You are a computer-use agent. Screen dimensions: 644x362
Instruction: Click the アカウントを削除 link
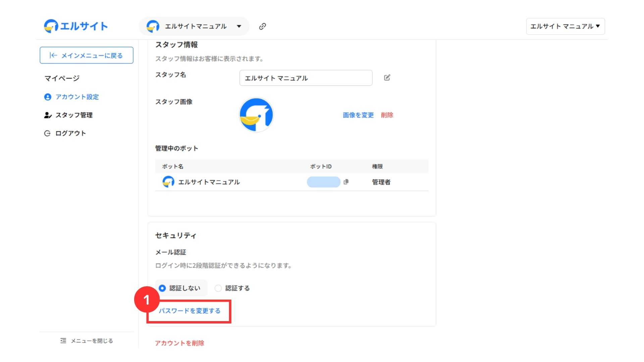click(179, 343)
